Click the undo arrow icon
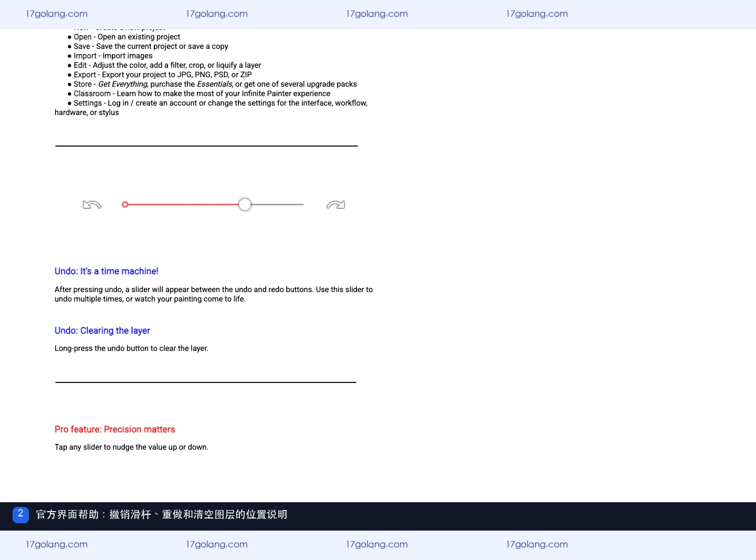 click(x=92, y=204)
